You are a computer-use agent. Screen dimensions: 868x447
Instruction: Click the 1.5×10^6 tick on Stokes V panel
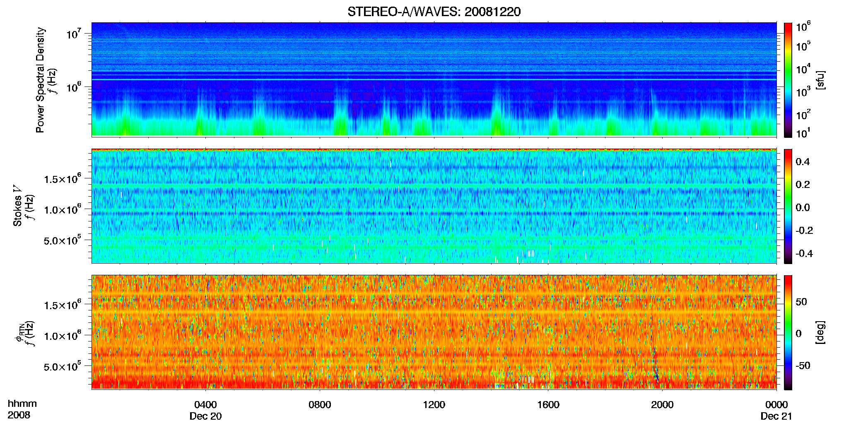point(63,179)
